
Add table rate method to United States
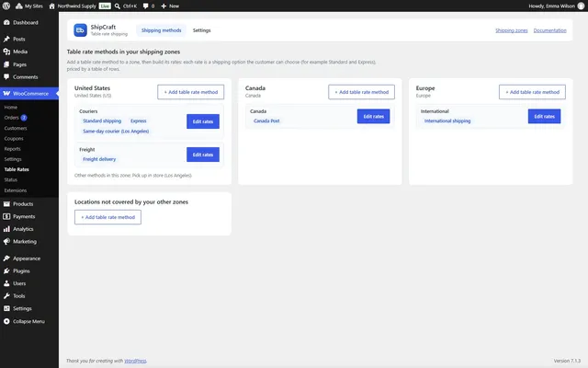[191, 92]
